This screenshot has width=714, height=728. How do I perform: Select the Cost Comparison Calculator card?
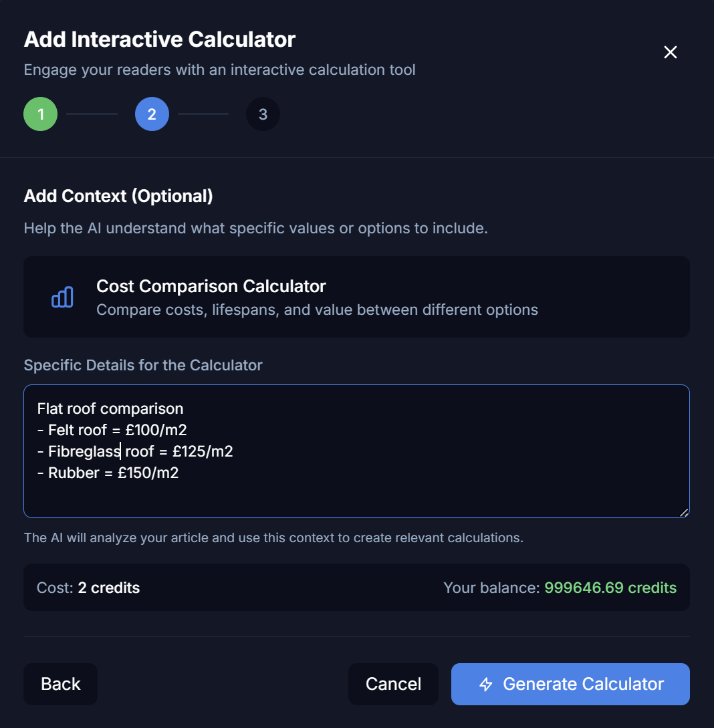356,296
